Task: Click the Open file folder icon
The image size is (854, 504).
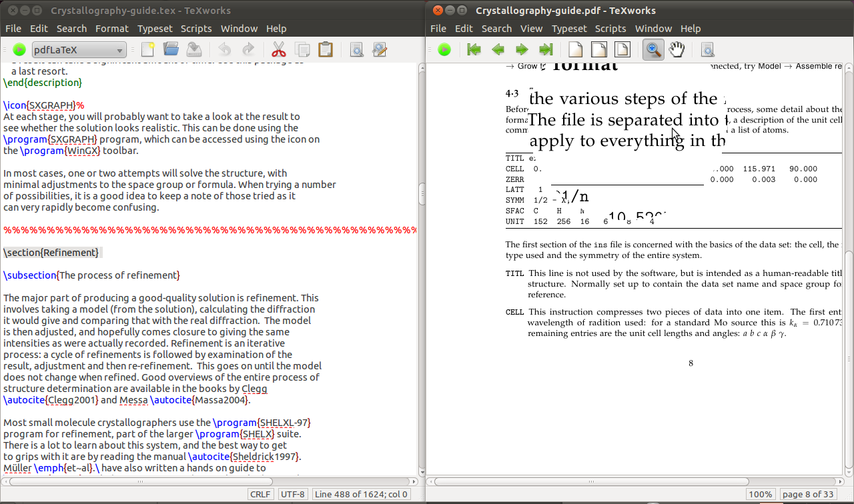Action: (171, 49)
